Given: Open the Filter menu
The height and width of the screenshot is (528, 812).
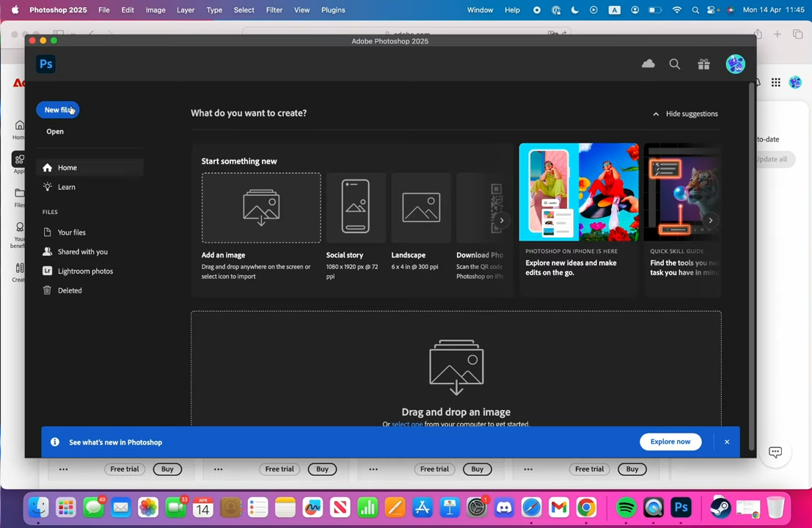Looking at the screenshot, I should tap(274, 10).
